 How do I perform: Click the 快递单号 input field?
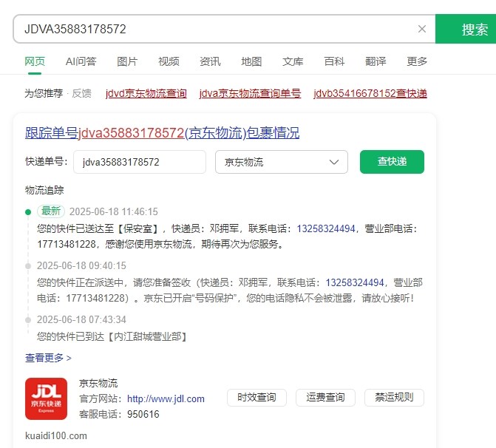pos(140,162)
